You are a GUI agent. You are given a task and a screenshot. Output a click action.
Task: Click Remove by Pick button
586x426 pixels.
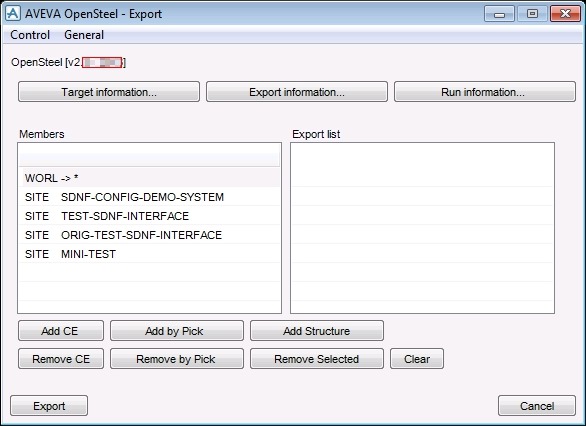[x=177, y=359]
